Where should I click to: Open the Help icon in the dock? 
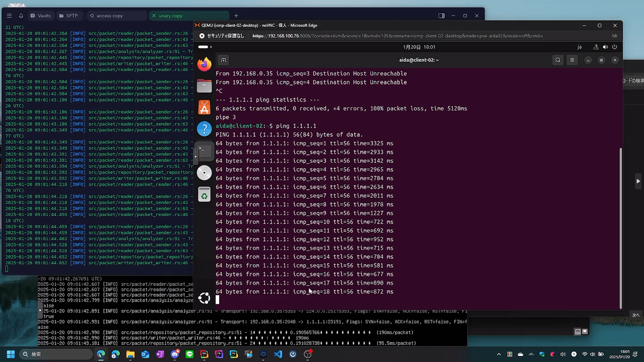[x=204, y=129]
